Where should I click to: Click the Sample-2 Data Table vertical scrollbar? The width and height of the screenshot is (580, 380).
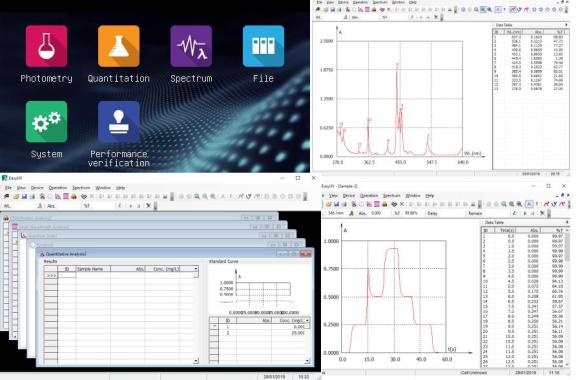(x=567, y=296)
